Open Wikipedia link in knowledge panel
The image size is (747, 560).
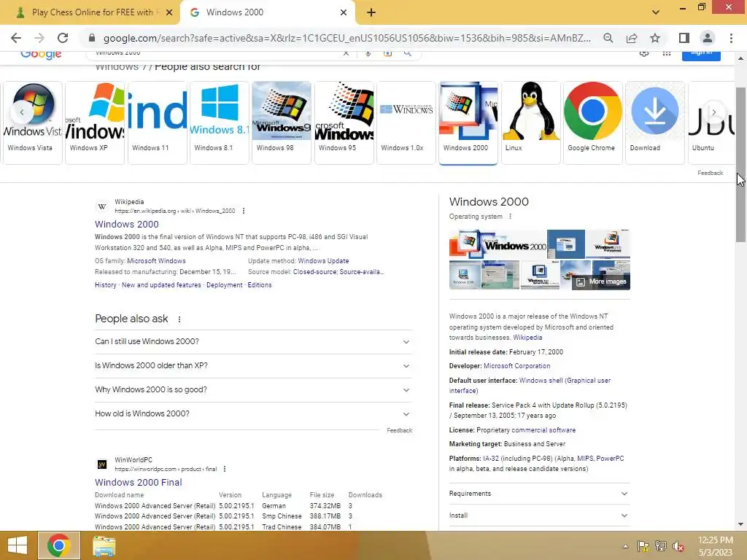click(527, 338)
